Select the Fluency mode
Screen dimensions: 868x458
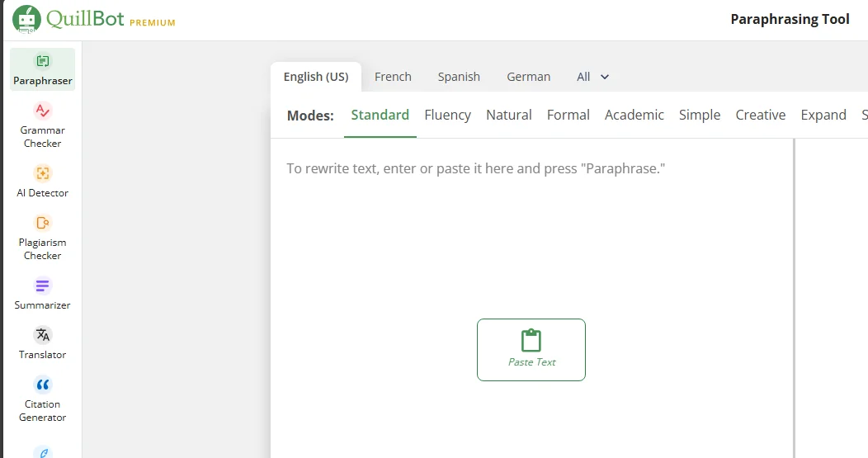tap(447, 115)
